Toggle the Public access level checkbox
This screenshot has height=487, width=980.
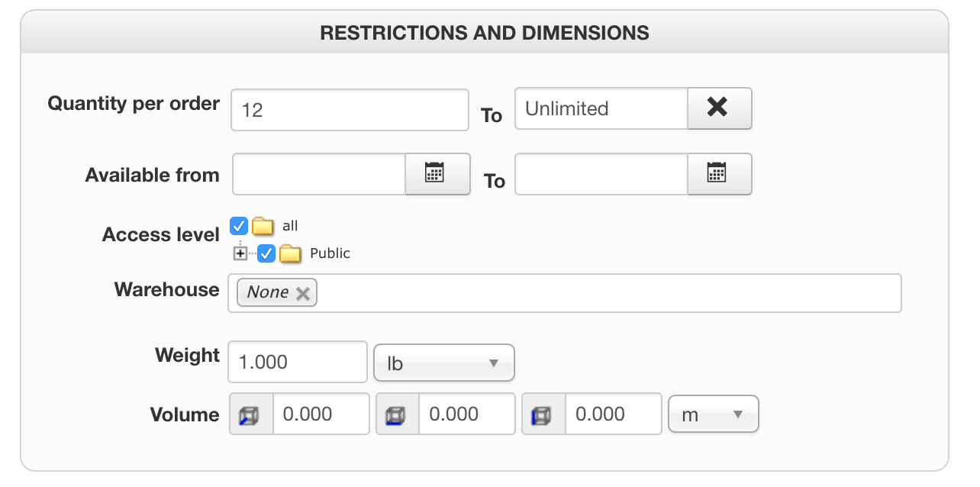(x=266, y=253)
